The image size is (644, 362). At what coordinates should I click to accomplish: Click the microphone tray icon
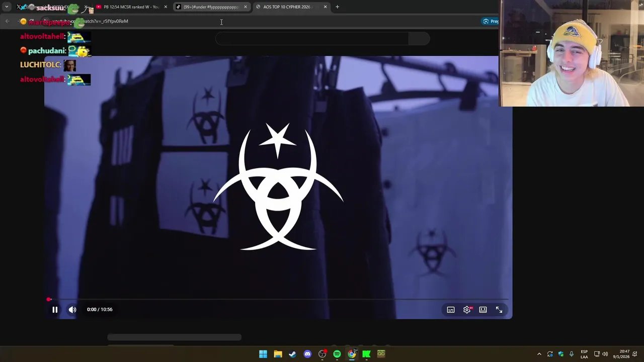(x=572, y=354)
